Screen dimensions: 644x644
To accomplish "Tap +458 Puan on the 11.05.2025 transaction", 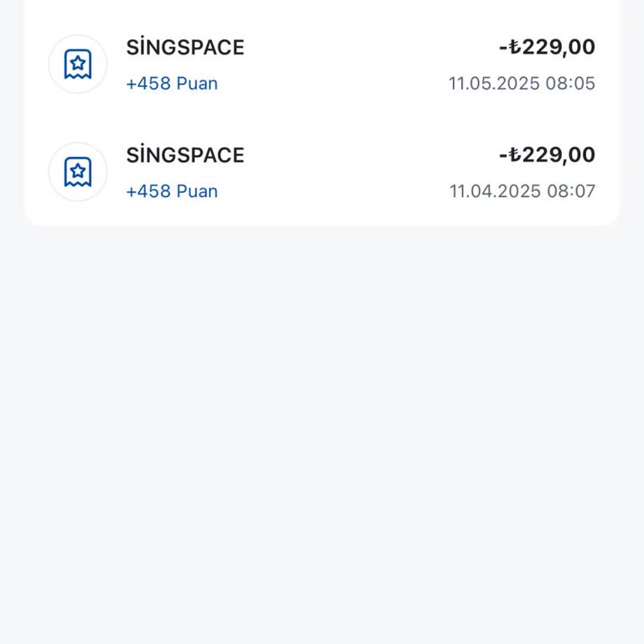I will (172, 84).
